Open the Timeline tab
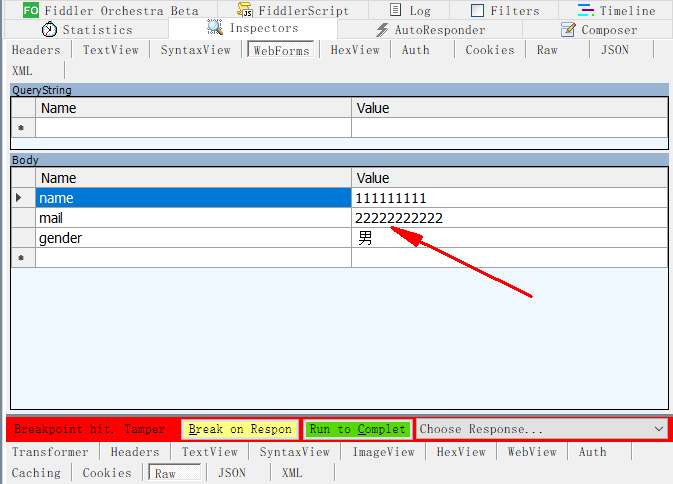 pyautogui.click(x=616, y=10)
